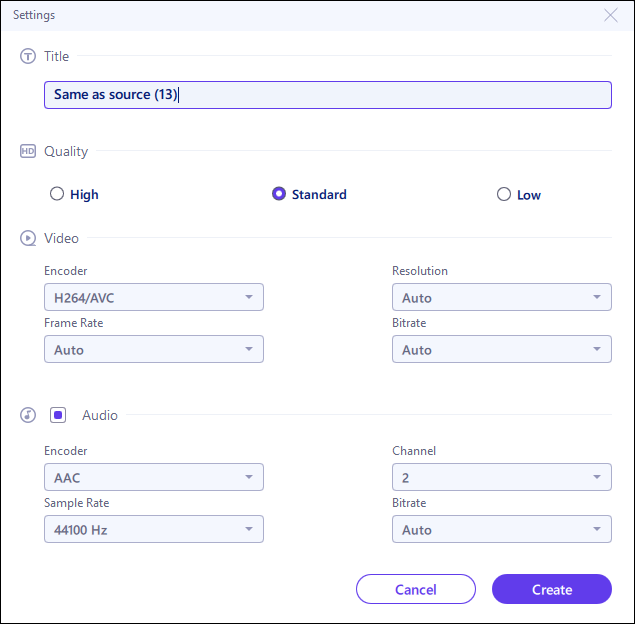Click the HD Quality section icon

(28, 152)
